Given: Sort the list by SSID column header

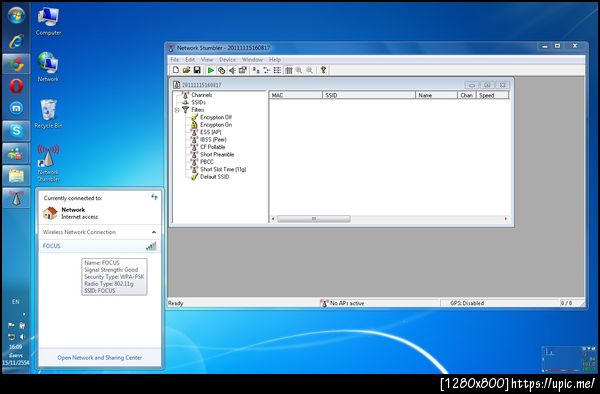Looking at the screenshot, I should pos(369,95).
